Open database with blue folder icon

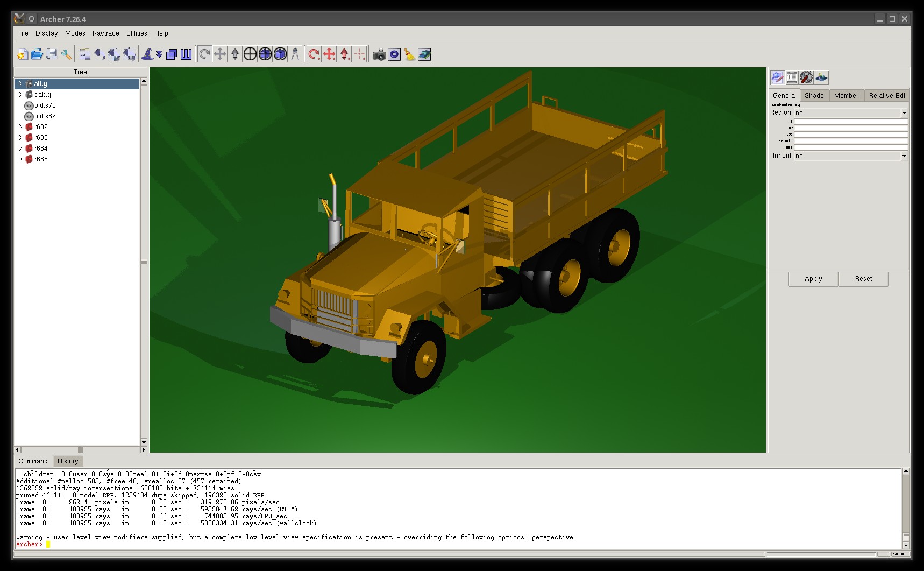click(37, 54)
